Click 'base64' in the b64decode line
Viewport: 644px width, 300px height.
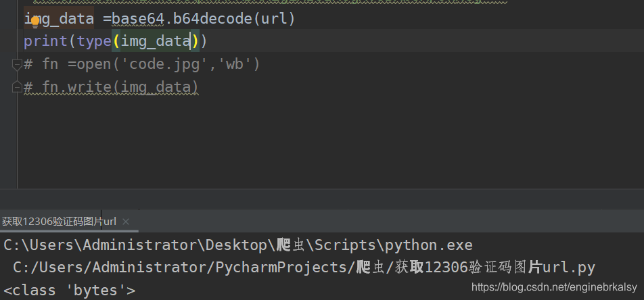(x=139, y=19)
